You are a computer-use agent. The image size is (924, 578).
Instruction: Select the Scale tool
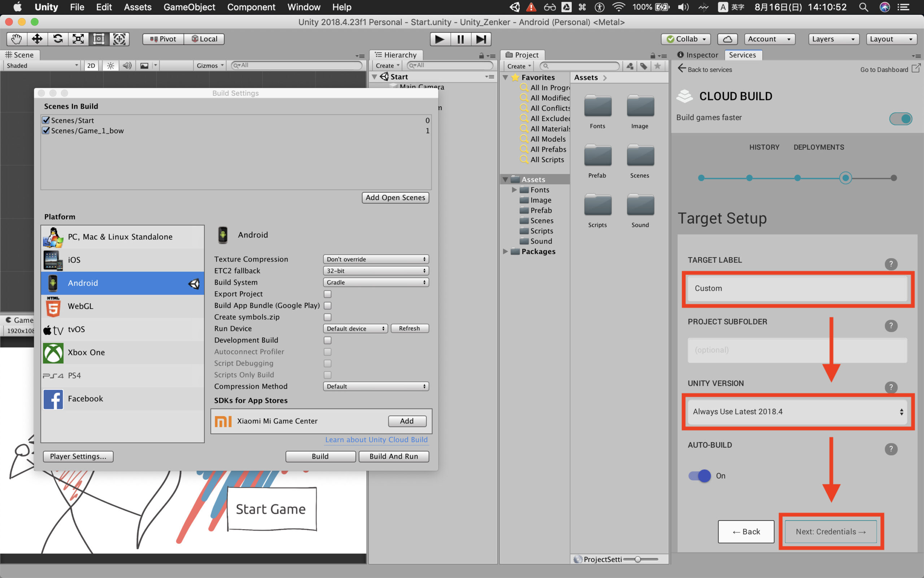click(78, 39)
